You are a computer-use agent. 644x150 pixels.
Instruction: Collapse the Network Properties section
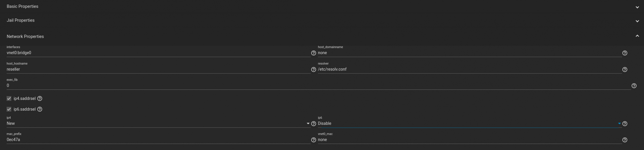click(x=322, y=36)
